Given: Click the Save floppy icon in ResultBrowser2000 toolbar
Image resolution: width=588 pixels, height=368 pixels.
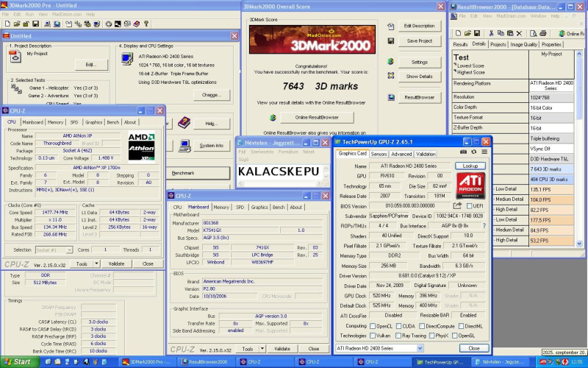Looking at the screenshot, I should point(477,33).
